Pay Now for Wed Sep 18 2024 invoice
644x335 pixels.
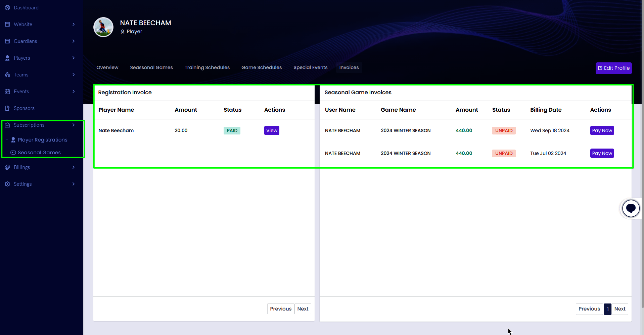point(602,130)
